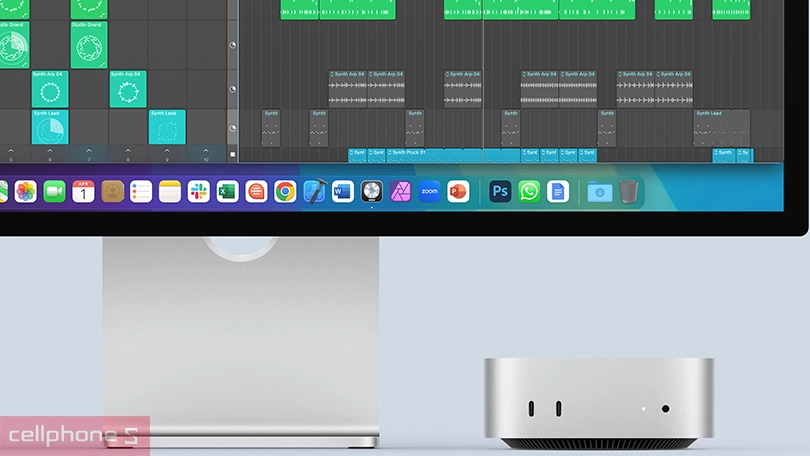Trigger scene 8 with its chevron
The image size is (810, 456).
[128, 151]
